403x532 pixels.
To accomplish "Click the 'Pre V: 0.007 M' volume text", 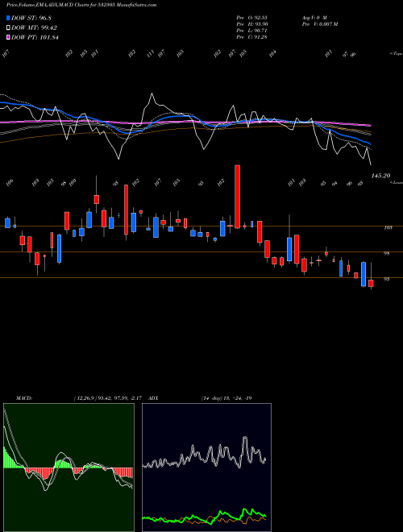I will (x=320, y=23).
